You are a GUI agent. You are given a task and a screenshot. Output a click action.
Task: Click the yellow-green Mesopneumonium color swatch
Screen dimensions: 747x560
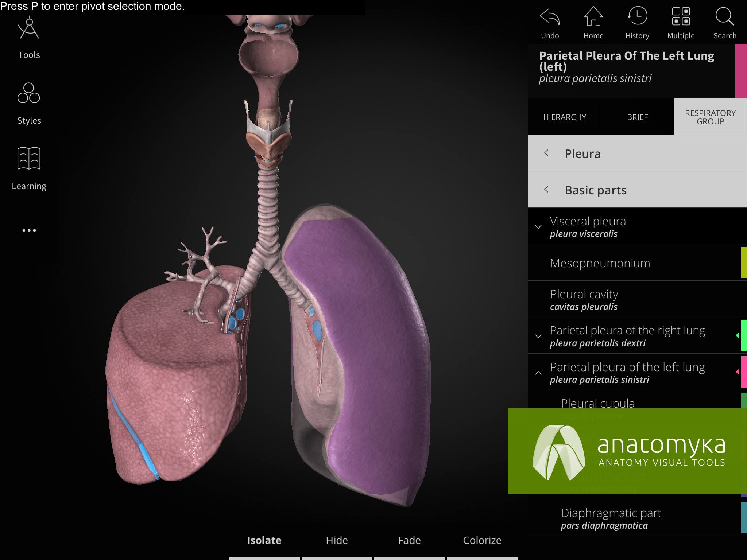(744, 262)
